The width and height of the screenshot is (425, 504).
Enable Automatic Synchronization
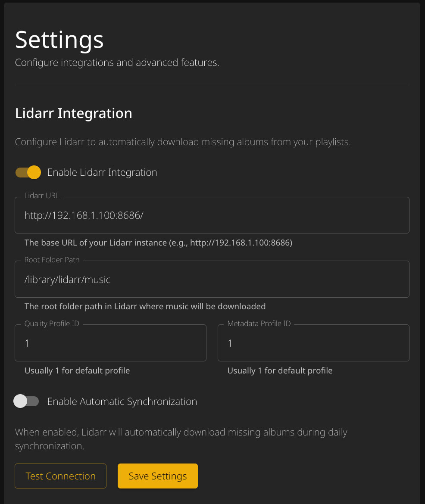click(x=26, y=401)
